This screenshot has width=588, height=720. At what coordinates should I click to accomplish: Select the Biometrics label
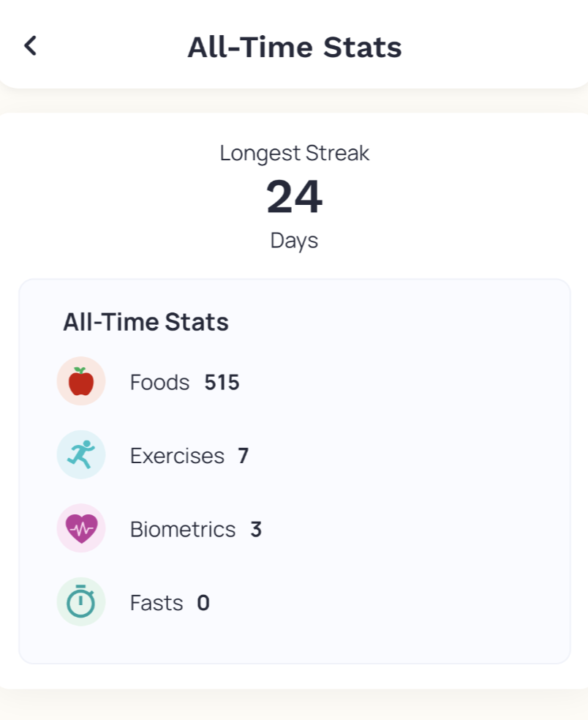click(183, 529)
